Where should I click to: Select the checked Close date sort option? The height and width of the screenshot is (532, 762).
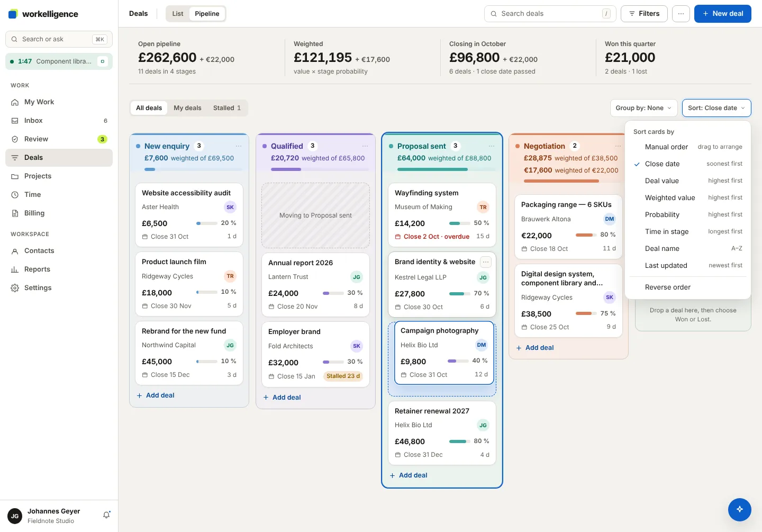(x=688, y=164)
